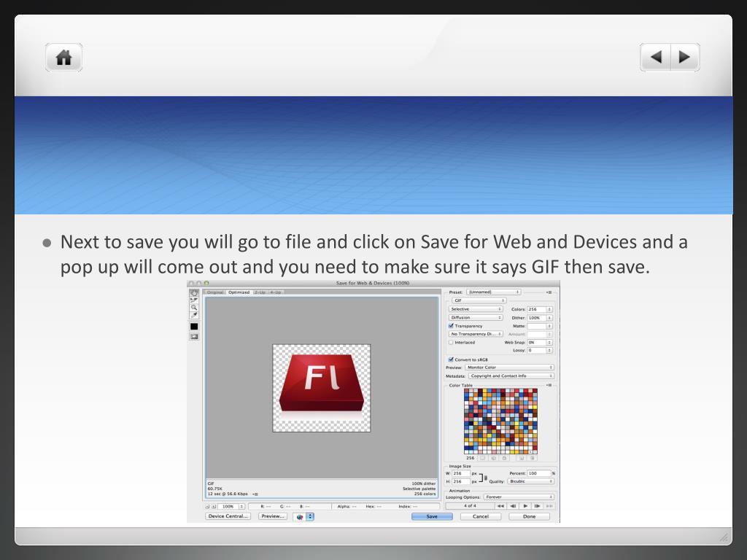
Task: Open the Preview Monitor Color dropdown
Action: pos(509,367)
